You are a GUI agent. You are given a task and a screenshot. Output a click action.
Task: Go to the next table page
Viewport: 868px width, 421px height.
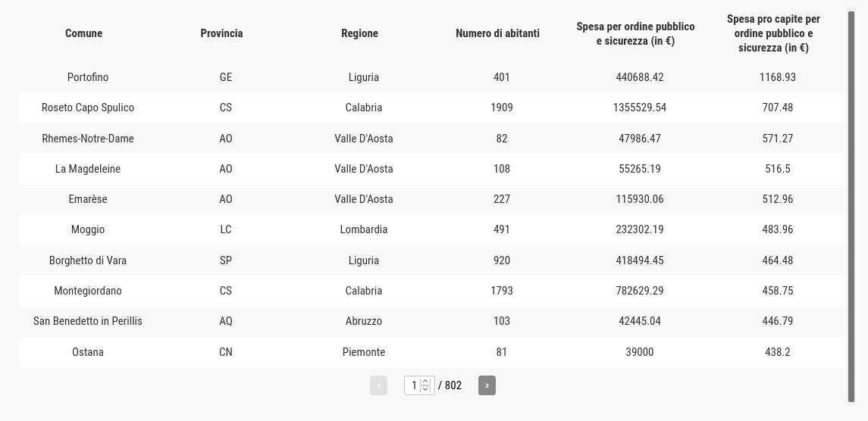[487, 385]
